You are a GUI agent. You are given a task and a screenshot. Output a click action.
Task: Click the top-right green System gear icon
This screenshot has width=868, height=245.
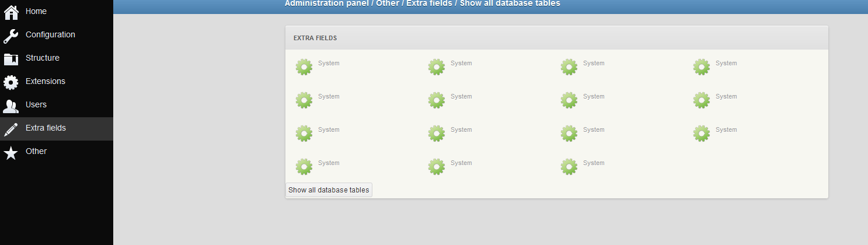(x=702, y=67)
